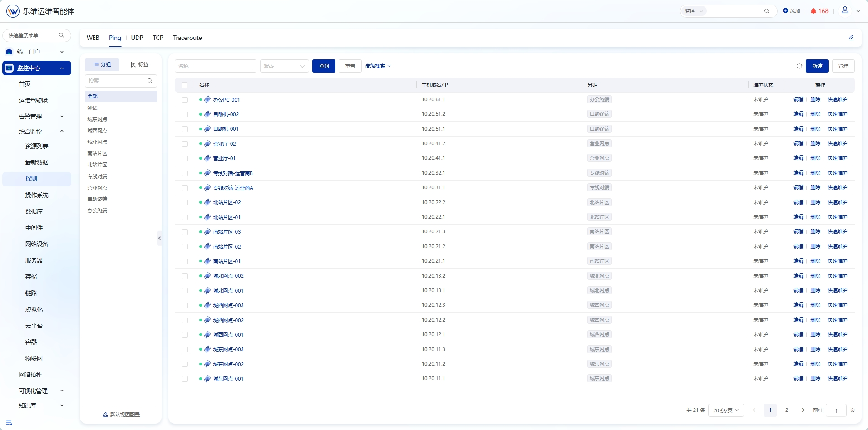Open the 监控 search scope dropdown
868x430 pixels.
(x=694, y=11)
